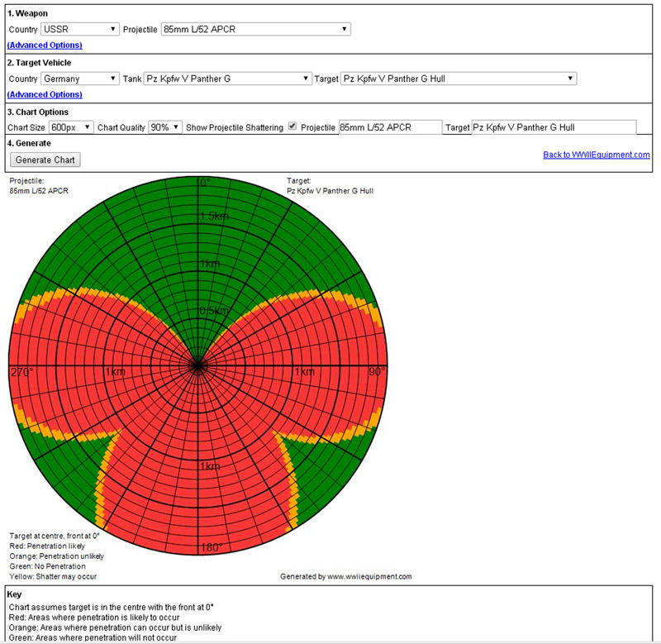Open Advanced Options under Weapon section
This screenshot has height=644, width=661.
[45, 45]
